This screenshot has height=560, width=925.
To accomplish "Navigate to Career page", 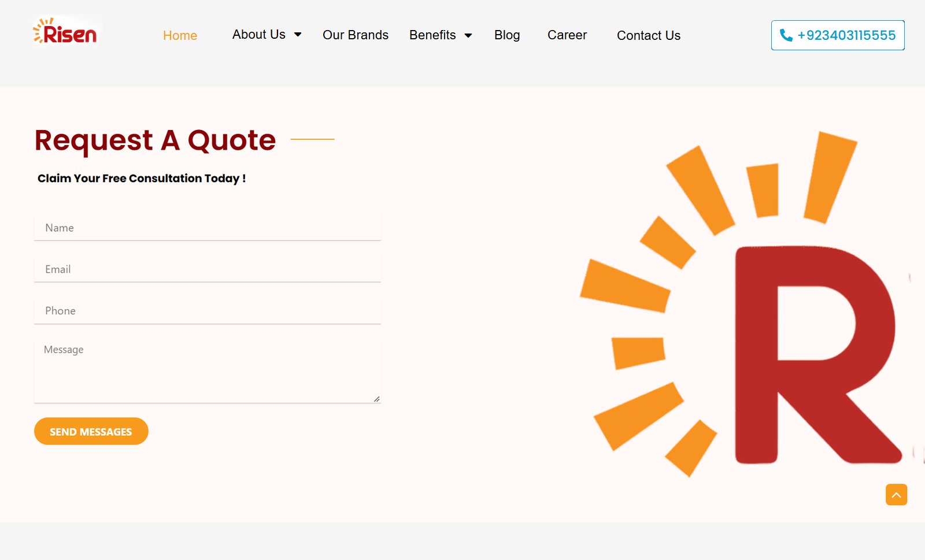I will click(567, 35).
